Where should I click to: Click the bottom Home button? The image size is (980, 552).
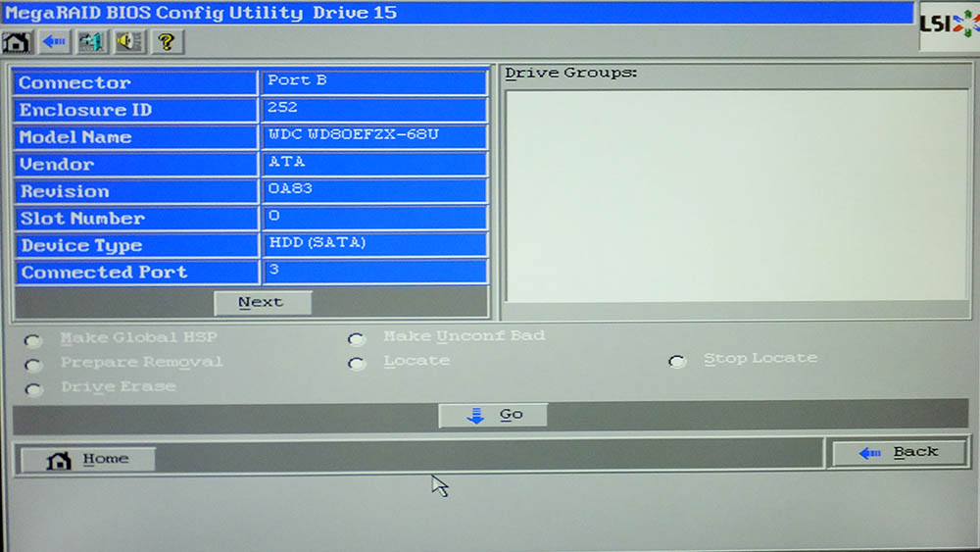point(88,460)
